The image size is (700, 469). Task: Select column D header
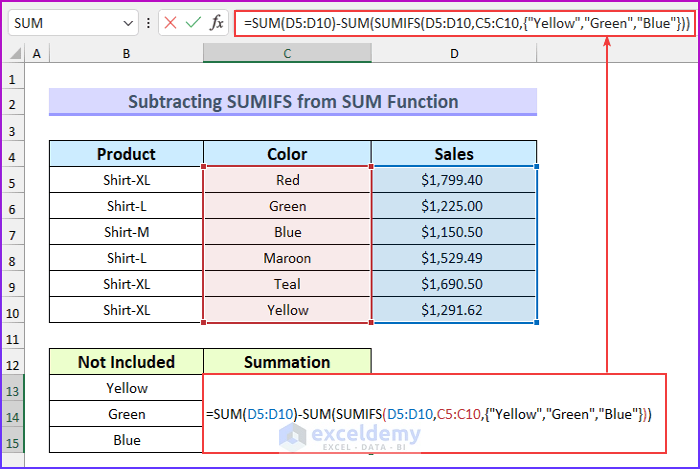[x=453, y=54]
